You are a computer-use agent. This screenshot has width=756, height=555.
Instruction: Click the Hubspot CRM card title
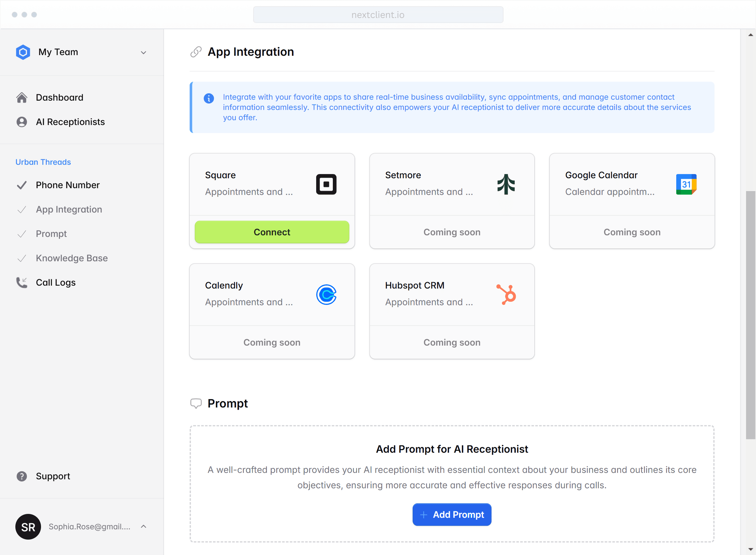point(415,286)
